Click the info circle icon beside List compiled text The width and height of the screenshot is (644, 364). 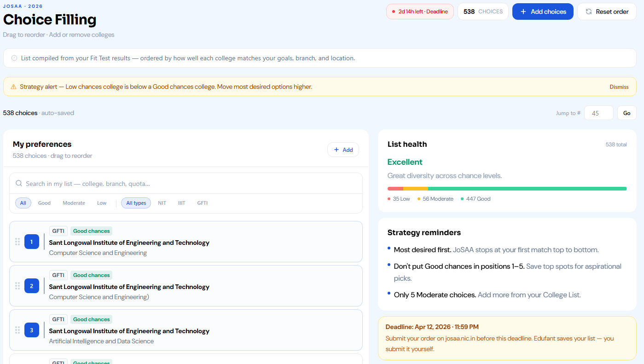14,58
